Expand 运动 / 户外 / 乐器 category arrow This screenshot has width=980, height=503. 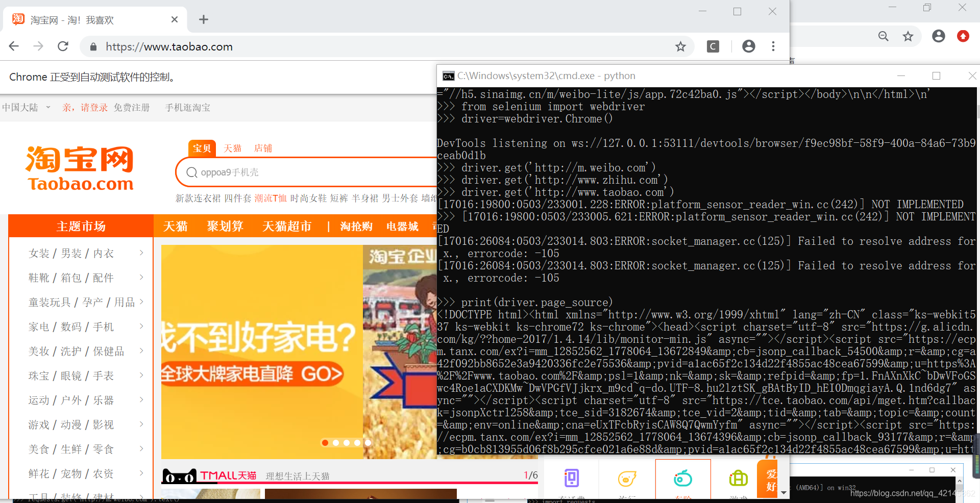point(141,399)
